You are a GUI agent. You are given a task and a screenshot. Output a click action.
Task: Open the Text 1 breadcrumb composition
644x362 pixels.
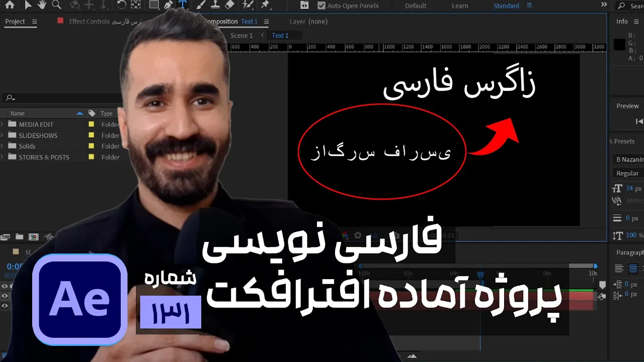[x=280, y=36]
